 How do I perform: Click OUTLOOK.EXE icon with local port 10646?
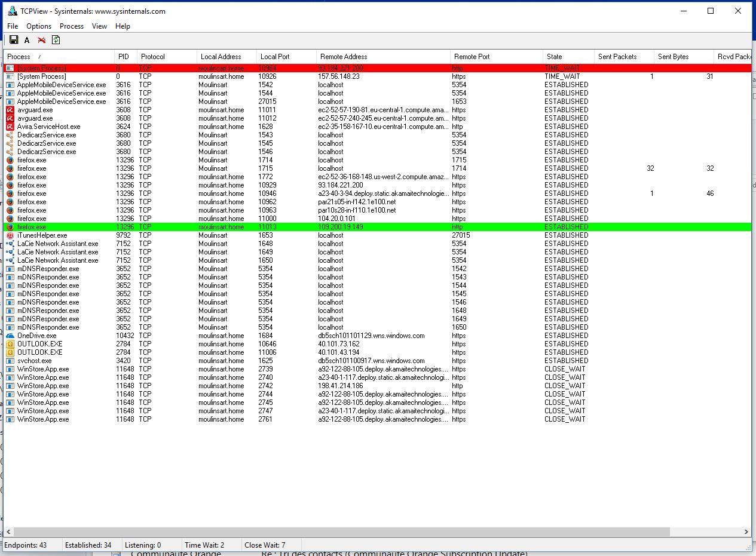10,344
